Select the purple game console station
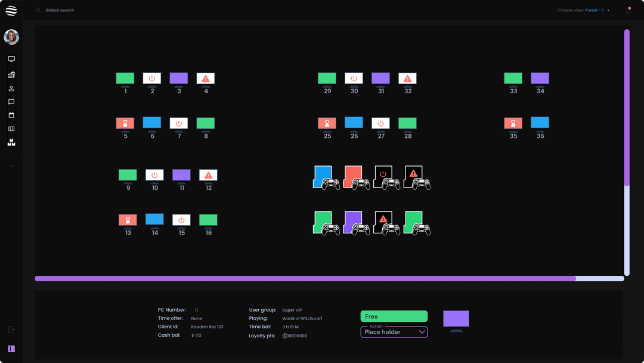The height and width of the screenshot is (363, 644). pyautogui.click(x=357, y=223)
